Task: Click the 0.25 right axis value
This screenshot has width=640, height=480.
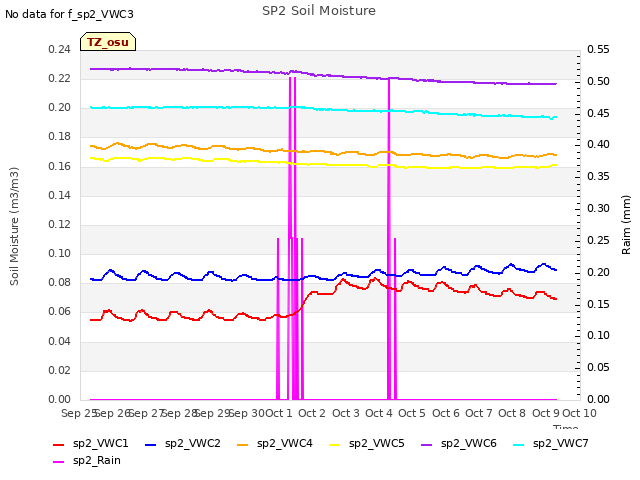Action: pyautogui.click(x=598, y=240)
